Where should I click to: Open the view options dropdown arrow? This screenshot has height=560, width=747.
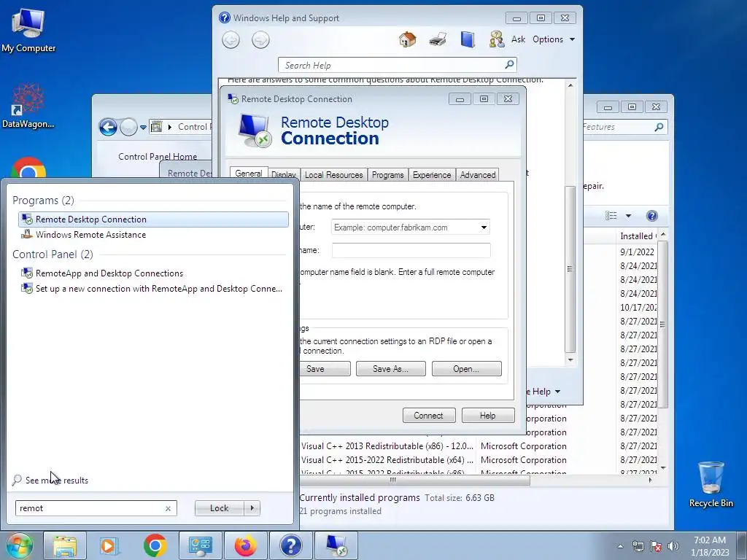pos(628,216)
